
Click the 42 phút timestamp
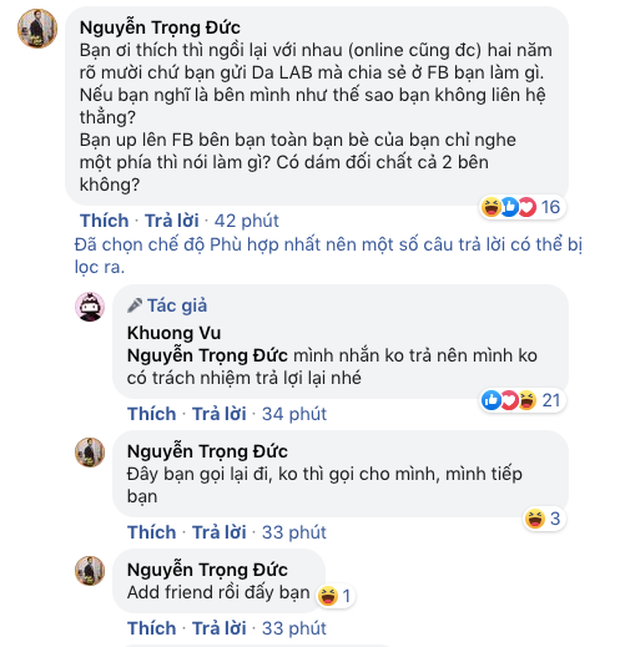[247, 220]
